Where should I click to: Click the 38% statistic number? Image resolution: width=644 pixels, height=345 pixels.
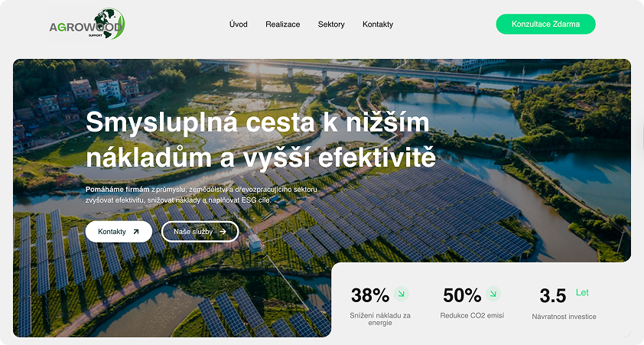coord(370,295)
